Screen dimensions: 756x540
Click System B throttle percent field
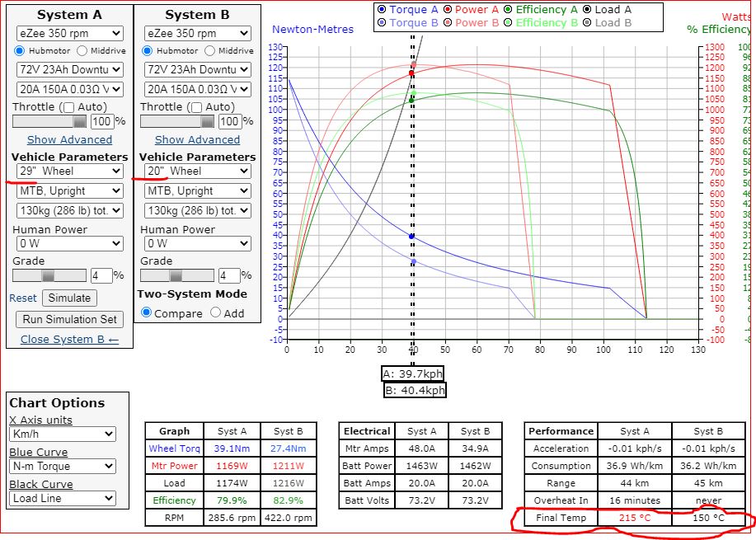click(x=228, y=121)
